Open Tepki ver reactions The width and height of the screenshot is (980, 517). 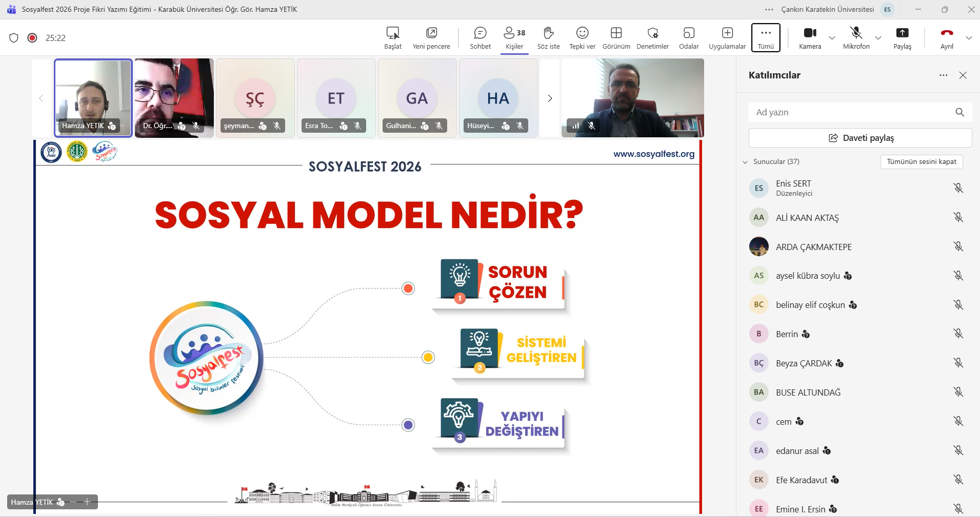click(x=582, y=38)
